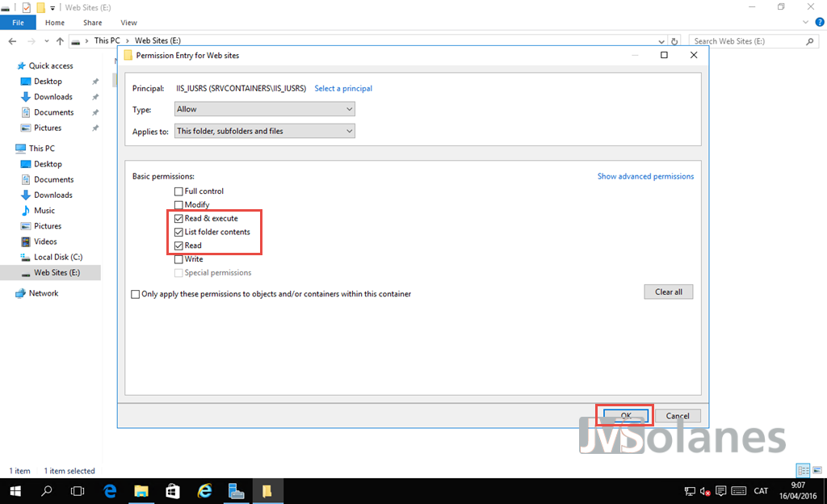827x504 pixels.
Task: Open the Home ribbon tab
Action: click(x=55, y=23)
